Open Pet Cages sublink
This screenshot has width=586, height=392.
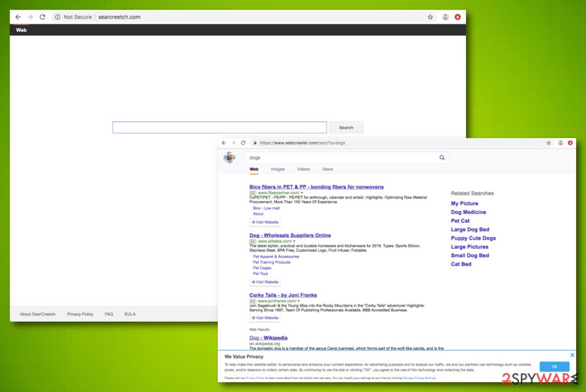[262, 268]
